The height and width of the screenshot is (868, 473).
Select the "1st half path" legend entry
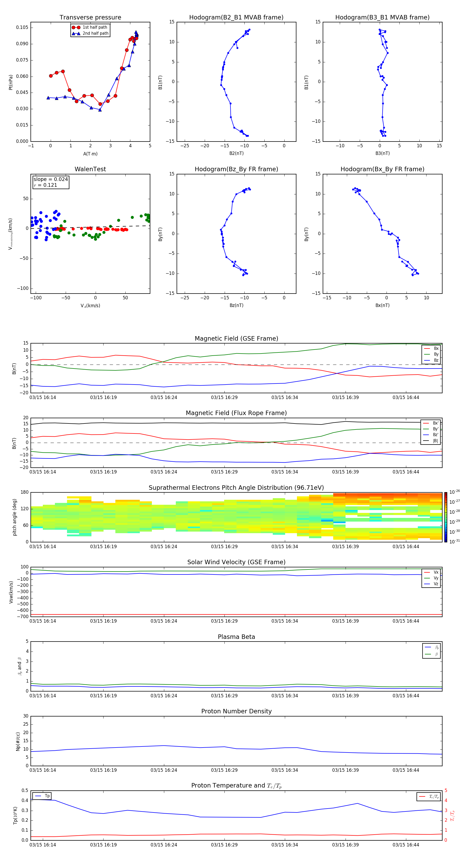pyautogui.click(x=90, y=27)
